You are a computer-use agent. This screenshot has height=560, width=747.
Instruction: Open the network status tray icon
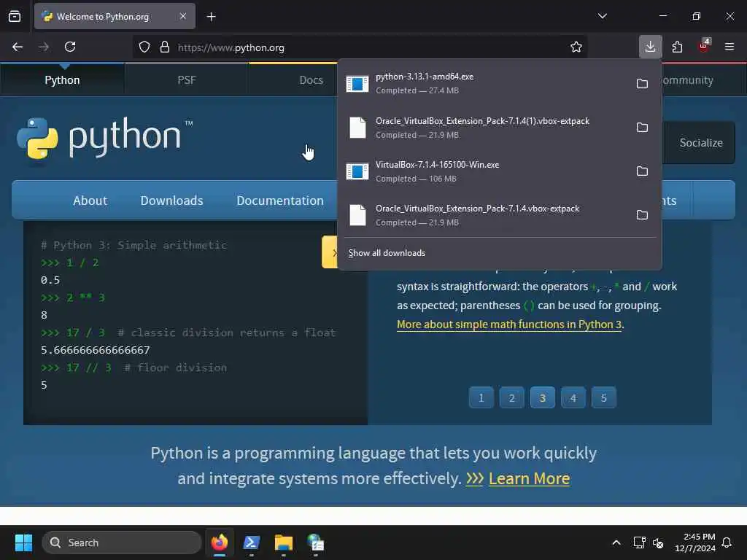pos(639,542)
